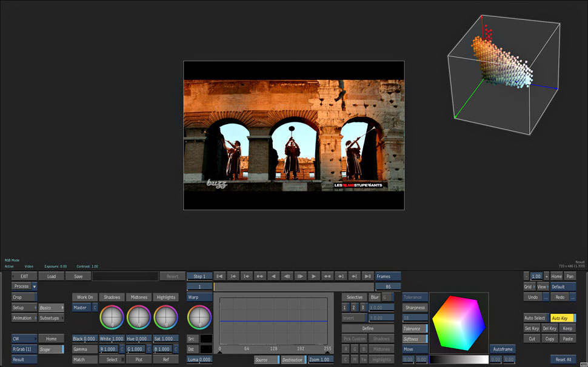Click the grayscale luminance gradient bar

point(458,360)
